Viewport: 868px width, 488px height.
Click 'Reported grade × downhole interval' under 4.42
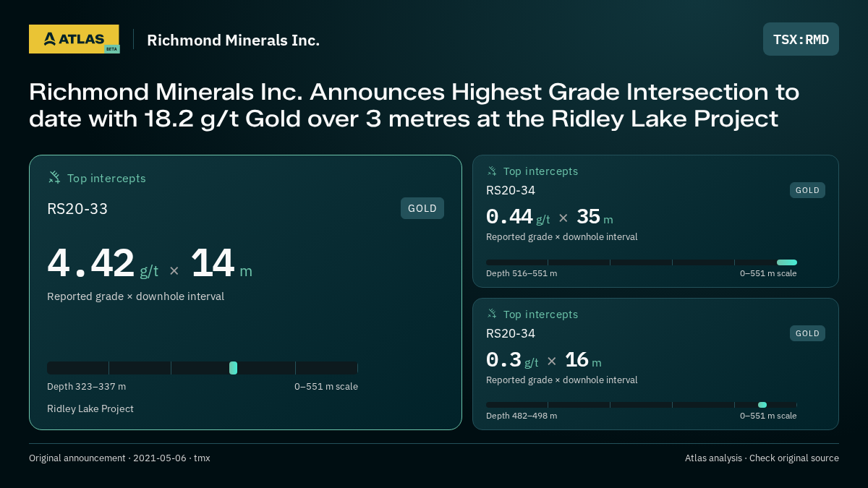click(x=135, y=296)
